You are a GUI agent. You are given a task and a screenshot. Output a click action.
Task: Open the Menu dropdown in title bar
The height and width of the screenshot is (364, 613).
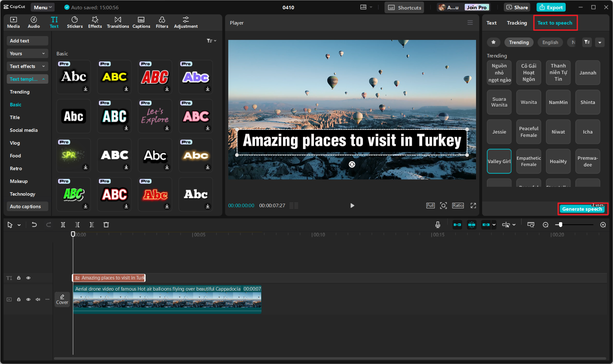pyautogui.click(x=42, y=7)
